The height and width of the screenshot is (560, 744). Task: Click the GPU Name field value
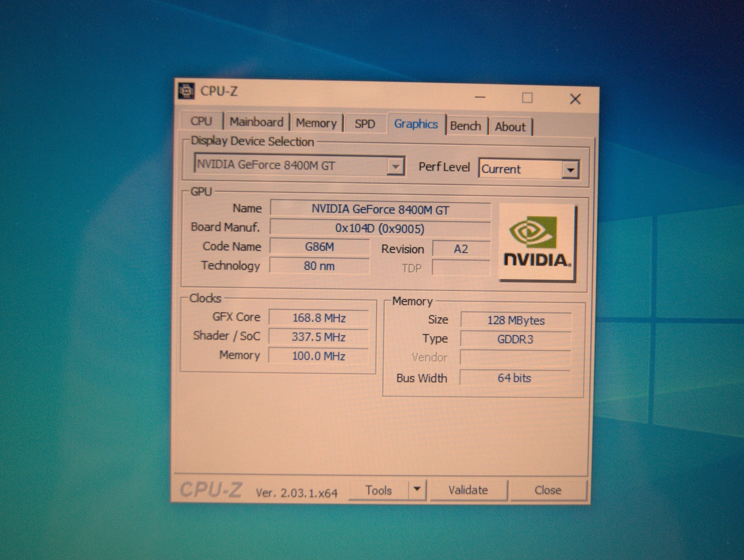click(380, 210)
